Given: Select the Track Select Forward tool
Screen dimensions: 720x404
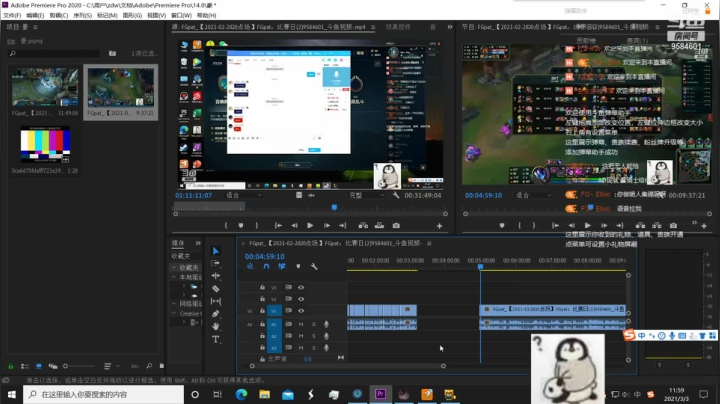Looking at the screenshot, I should coord(215,263).
